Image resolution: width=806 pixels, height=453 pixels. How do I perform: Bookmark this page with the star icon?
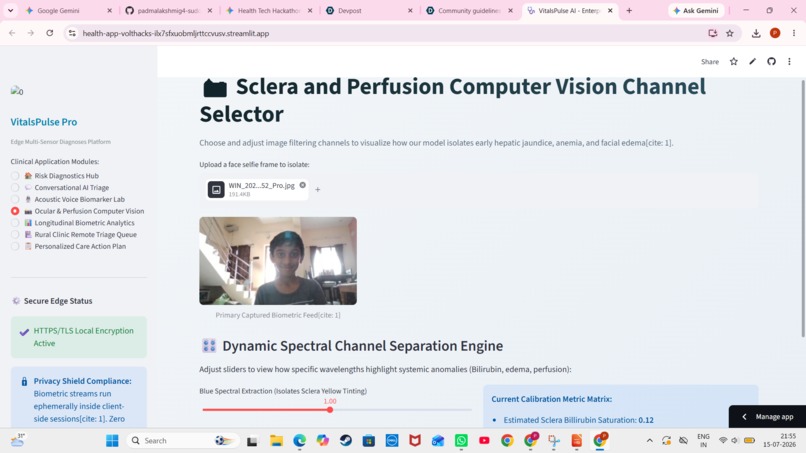730,33
